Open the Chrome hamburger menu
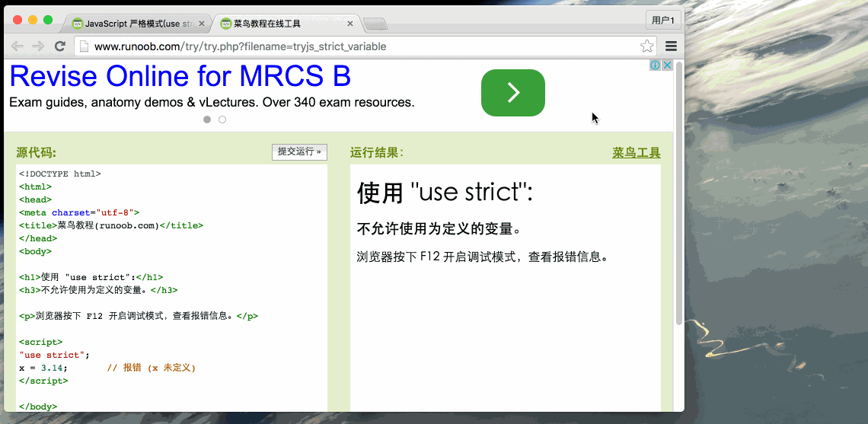 [x=671, y=46]
